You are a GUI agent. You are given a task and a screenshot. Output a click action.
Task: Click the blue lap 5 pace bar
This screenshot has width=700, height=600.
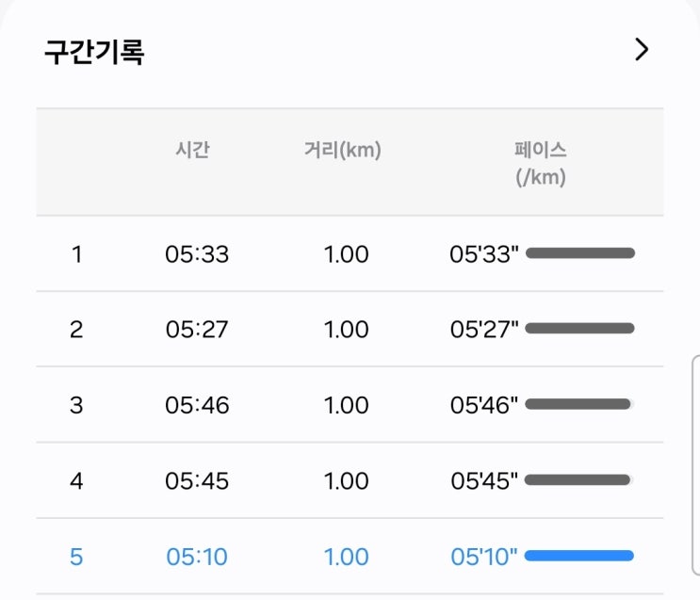pos(579,556)
